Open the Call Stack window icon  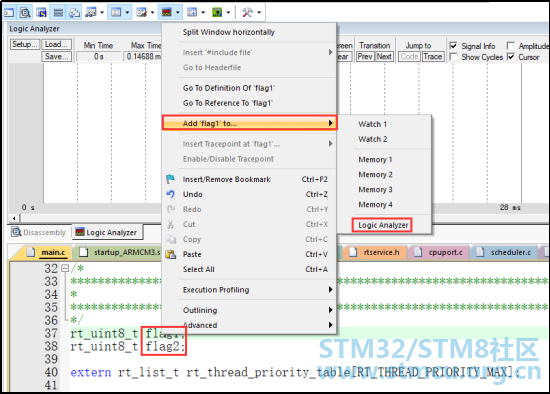(x=74, y=13)
